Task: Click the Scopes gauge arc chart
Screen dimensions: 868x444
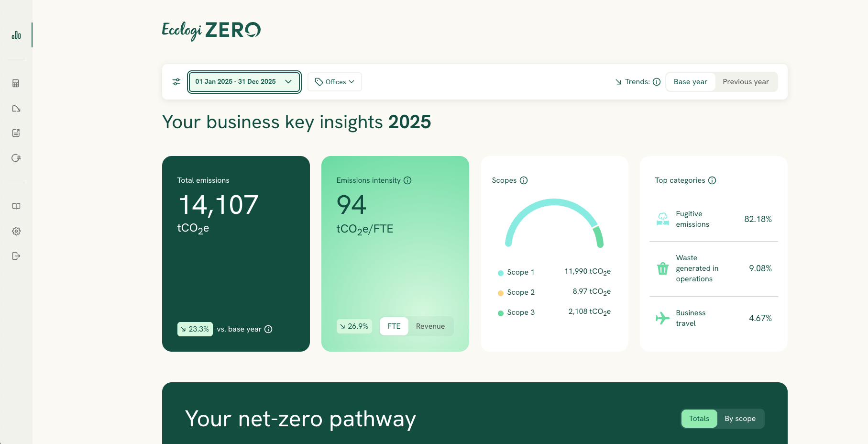Action: pyautogui.click(x=554, y=223)
